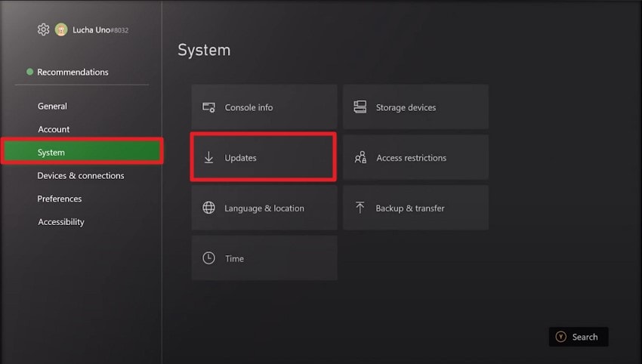Go to Account settings

[54, 129]
